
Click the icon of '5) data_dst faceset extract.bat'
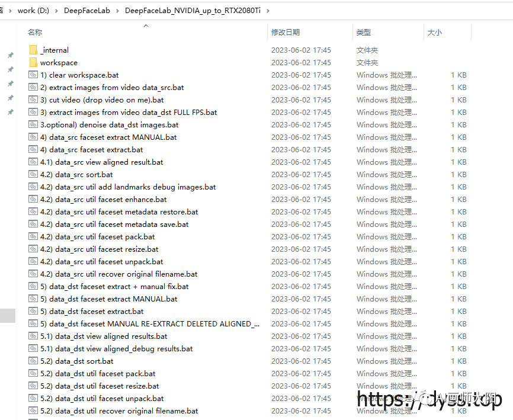tap(33, 311)
